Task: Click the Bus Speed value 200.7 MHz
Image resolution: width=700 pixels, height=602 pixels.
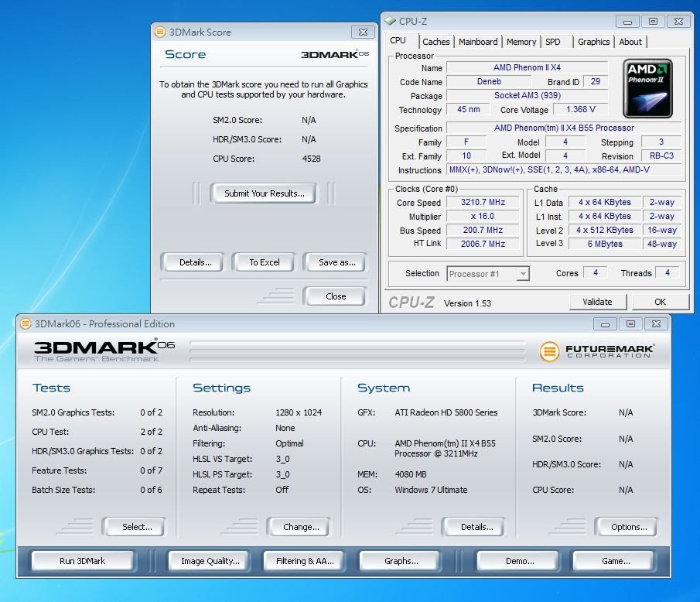Action: pyautogui.click(x=483, y=230)
